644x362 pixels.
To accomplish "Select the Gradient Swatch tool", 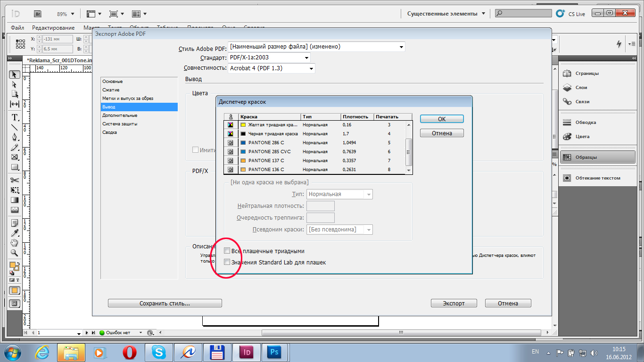I will click(15, 200).
